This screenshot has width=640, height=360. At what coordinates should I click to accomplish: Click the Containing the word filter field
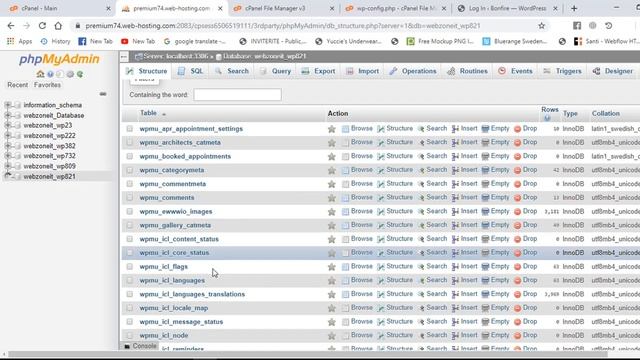click(x=237, y=95)
